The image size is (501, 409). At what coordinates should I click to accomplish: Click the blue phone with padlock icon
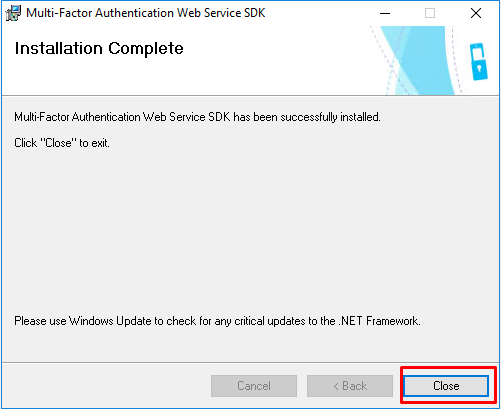click(479, 62)
